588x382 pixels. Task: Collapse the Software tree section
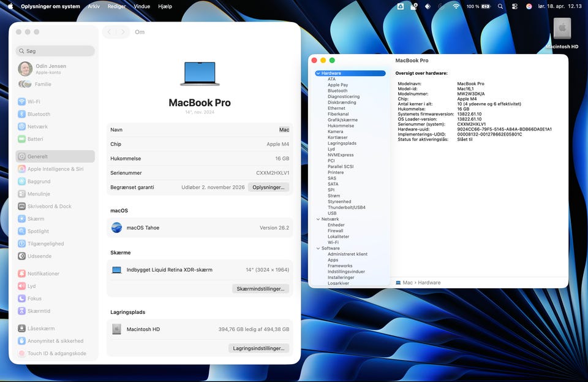coord(318,248)
